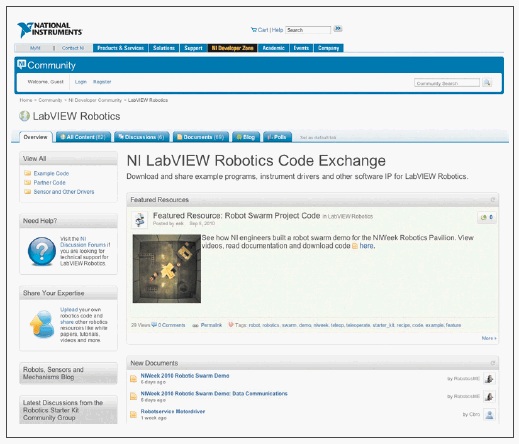Open the Partner Code link
The image size is (519, 444).
coord(50,183)
